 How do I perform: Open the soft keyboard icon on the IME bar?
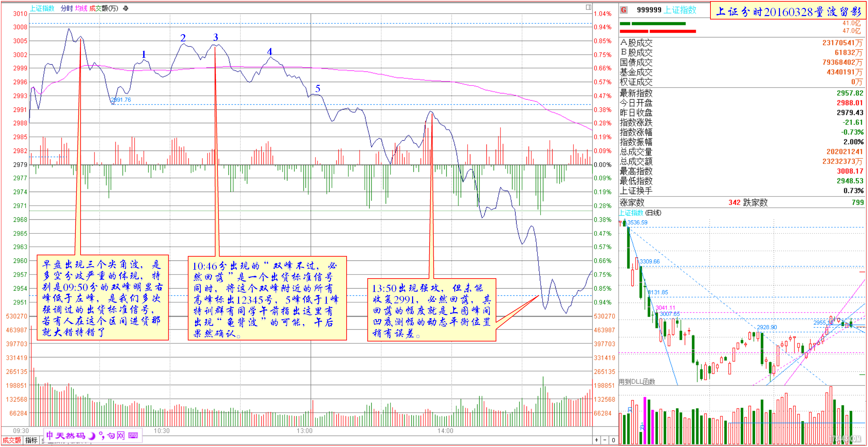click(x=133, y=435)
